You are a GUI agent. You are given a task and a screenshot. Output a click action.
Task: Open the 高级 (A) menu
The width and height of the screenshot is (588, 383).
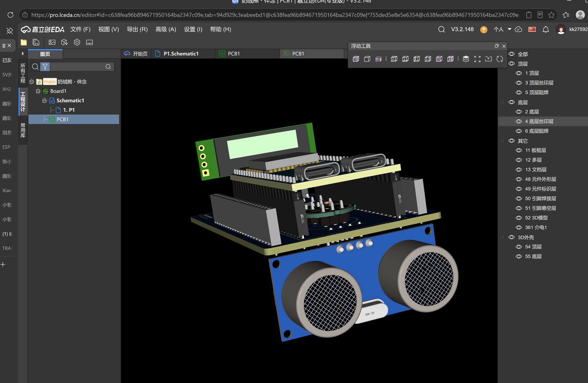(166, 29)
